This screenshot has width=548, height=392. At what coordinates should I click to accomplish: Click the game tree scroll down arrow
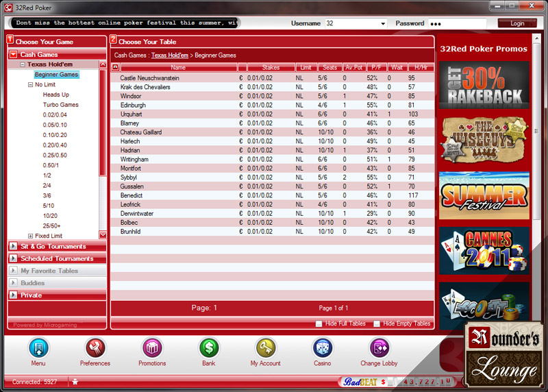(103, 234)
